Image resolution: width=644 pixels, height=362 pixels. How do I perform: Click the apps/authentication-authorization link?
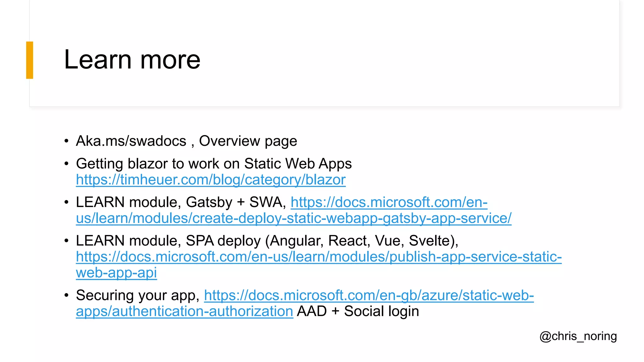pos(184,311)
